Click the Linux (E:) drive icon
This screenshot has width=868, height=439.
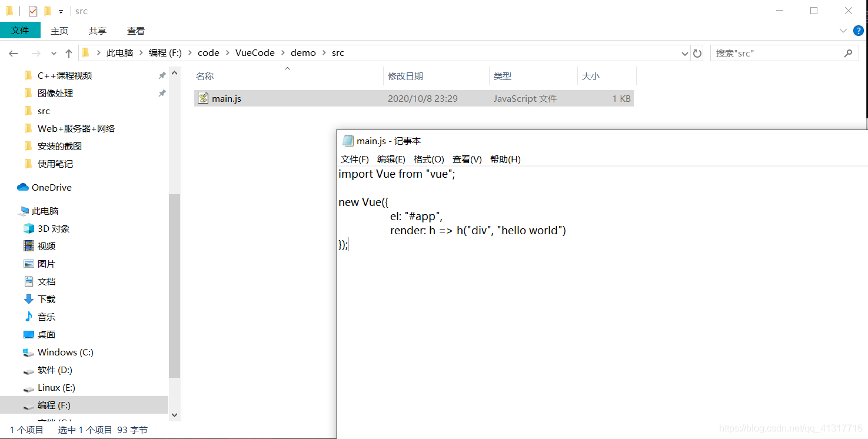pyautogui.click(x=28, y=388)
